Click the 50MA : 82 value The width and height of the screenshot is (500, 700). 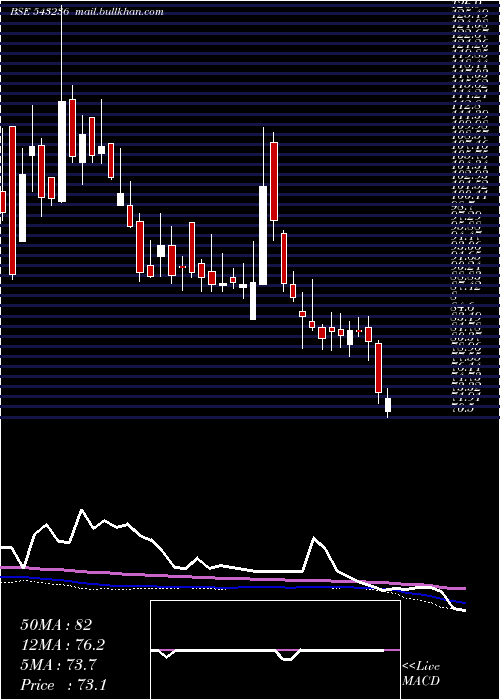[x=56, y=625]
